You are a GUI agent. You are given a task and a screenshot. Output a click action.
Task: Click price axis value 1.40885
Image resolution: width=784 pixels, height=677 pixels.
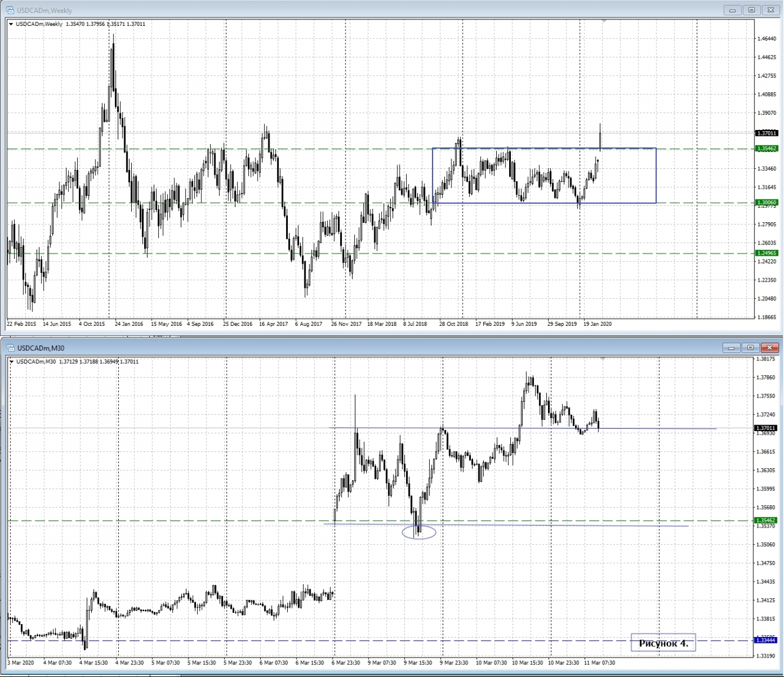click(766, 94)
